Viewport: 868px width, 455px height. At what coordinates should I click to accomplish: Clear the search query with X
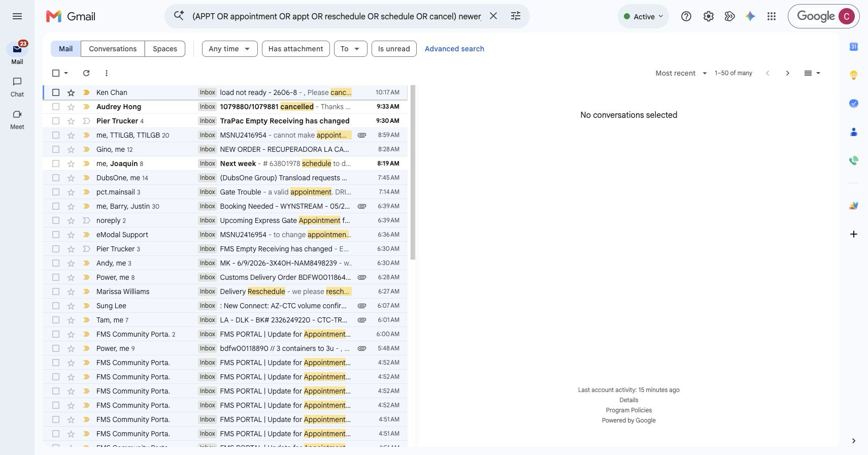pos(493,16)
